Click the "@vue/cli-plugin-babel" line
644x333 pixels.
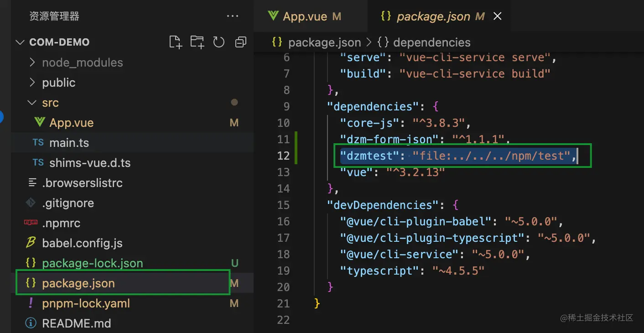452,222
